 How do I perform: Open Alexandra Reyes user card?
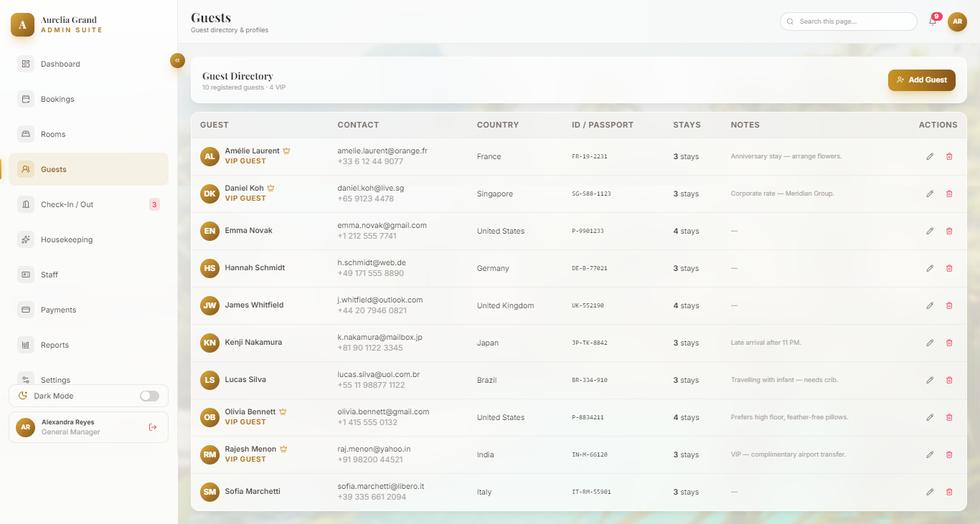click(x=88, y=427)
